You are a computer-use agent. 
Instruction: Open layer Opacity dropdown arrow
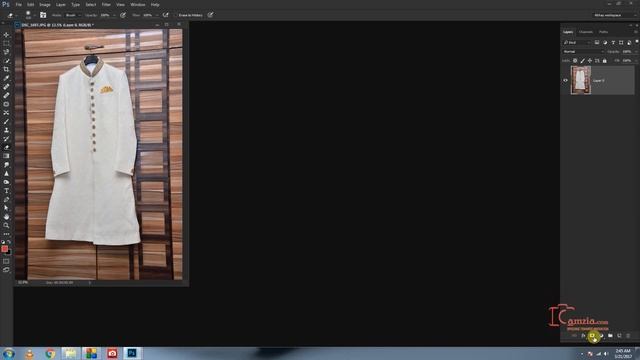point(635,51)
